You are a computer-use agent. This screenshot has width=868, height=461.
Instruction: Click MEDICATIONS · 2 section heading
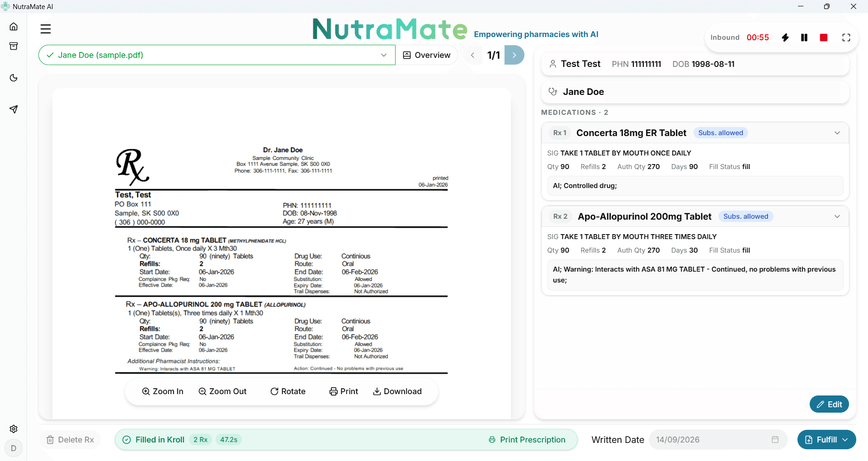tap(575, 113)
